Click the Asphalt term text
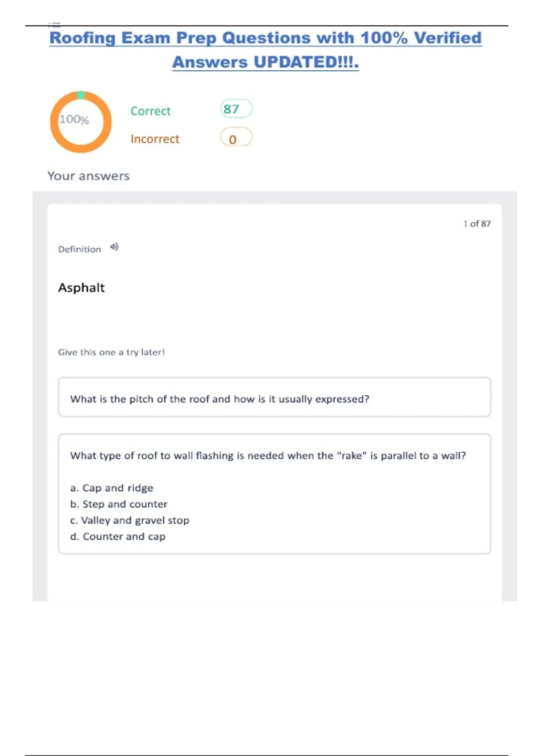The height and width of the screenshot is (756, 534). [x=81, y=288]
